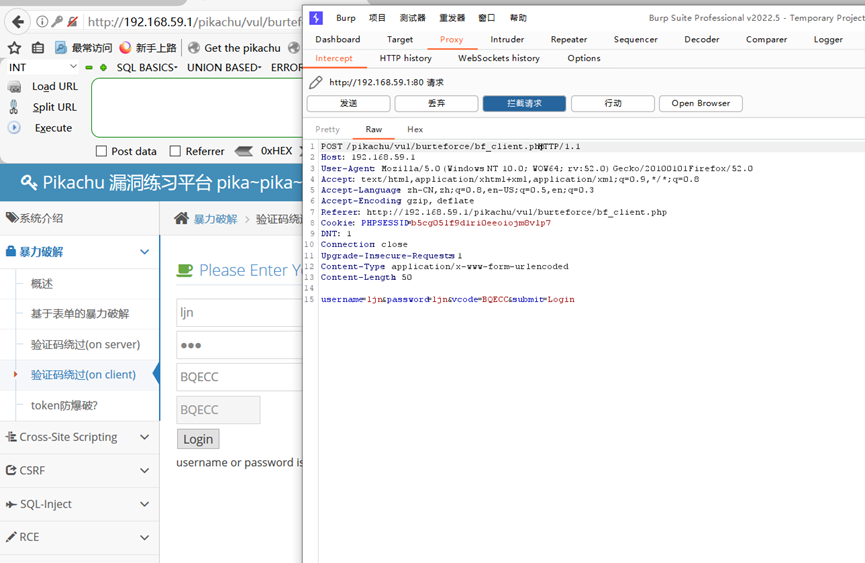865x563 pixels.
Task: Click the Load URL icon
Action: 15,87
